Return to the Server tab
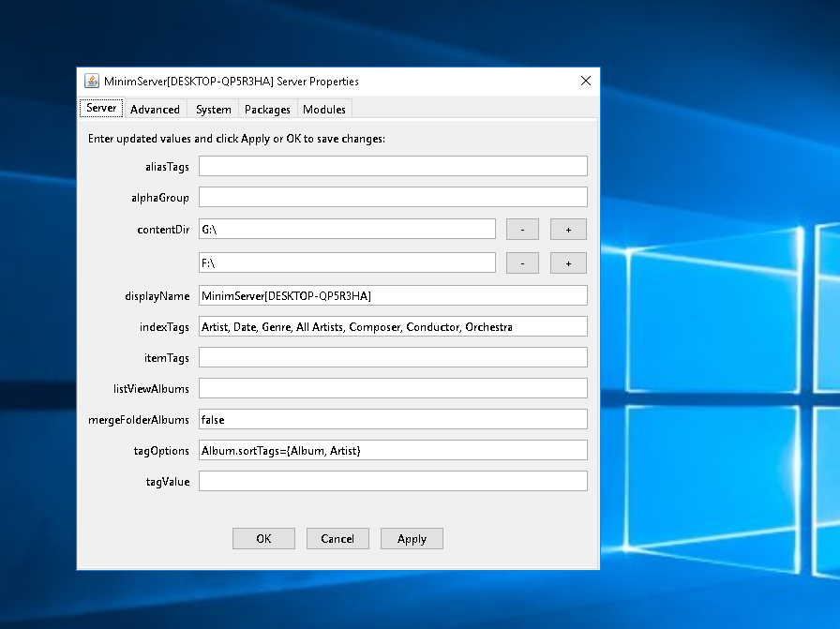 (x=100, y=108)
